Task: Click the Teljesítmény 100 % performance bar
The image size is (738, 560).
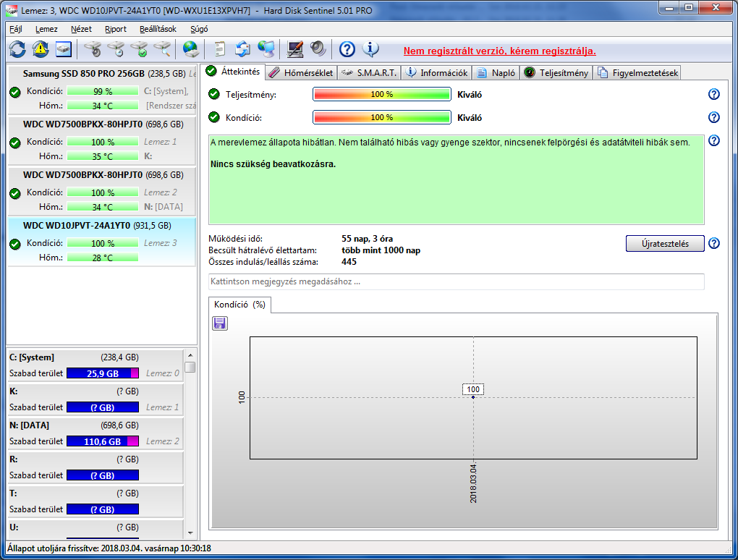Action: coord(382,94)
